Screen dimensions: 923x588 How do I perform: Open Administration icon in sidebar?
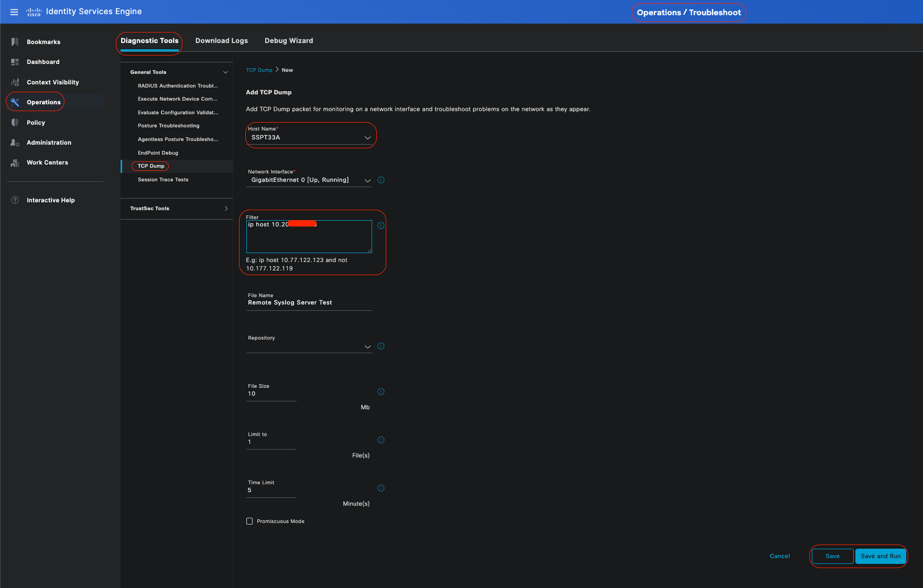[15, 143]
